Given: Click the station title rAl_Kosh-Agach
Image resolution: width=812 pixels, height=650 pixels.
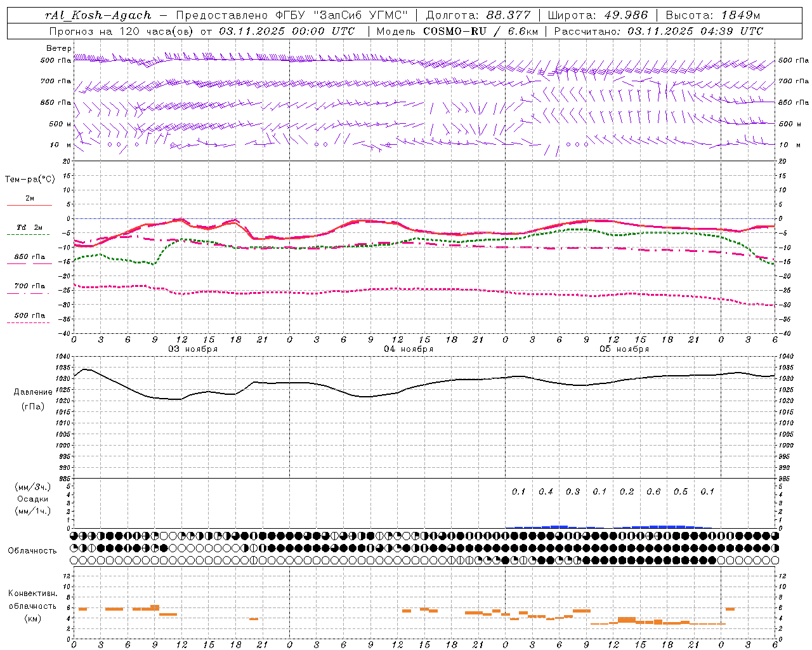Looking at the screenshot, I should (98, 15).
